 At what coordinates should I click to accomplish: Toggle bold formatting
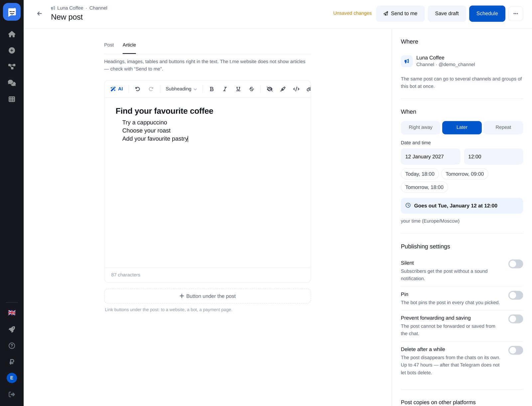[x=211, y=89]
